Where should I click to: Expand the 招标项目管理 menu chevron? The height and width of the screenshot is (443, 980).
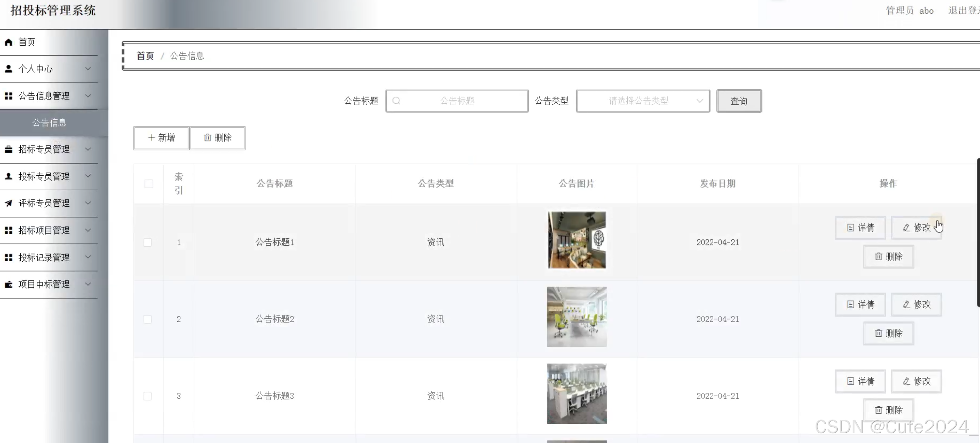click(88, 230)
